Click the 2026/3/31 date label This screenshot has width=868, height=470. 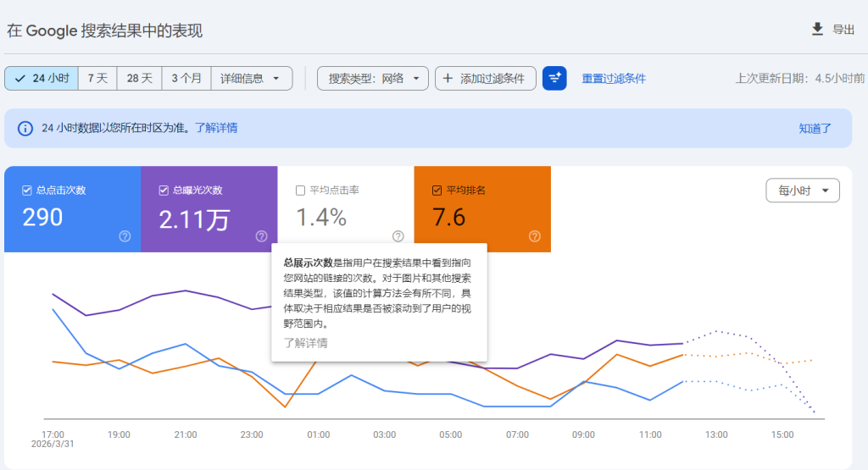click(x=53, y=444)
